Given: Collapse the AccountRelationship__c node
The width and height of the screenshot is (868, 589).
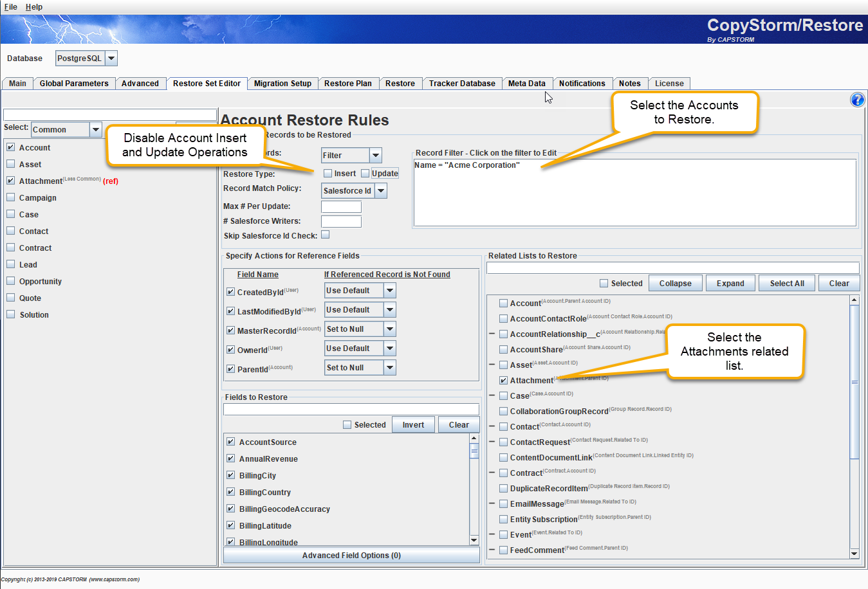Looking at the screenshot, I should pos(492,334).
